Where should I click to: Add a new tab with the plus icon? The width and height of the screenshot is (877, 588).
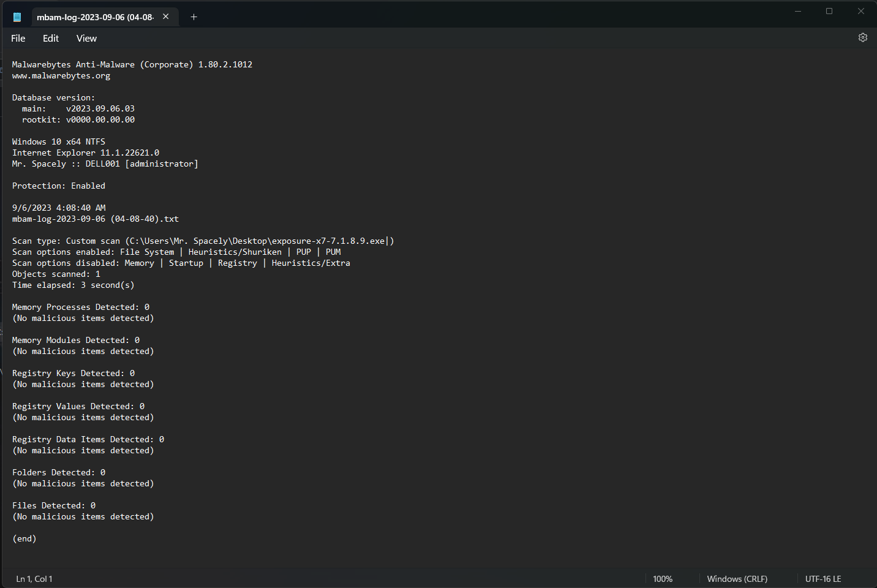[194, 17]
